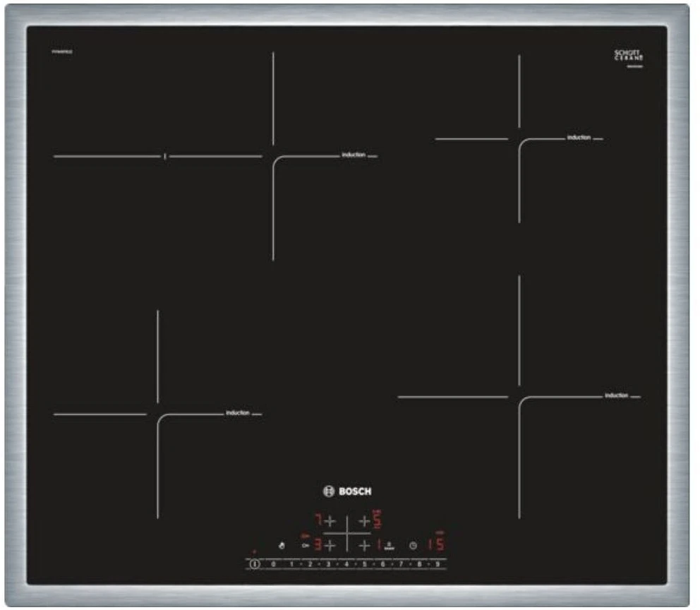Viewport: 700px width, 610px height.
Task: Select rear-right zone plus symbol beside 5
Action: click(x=364, y=521)
